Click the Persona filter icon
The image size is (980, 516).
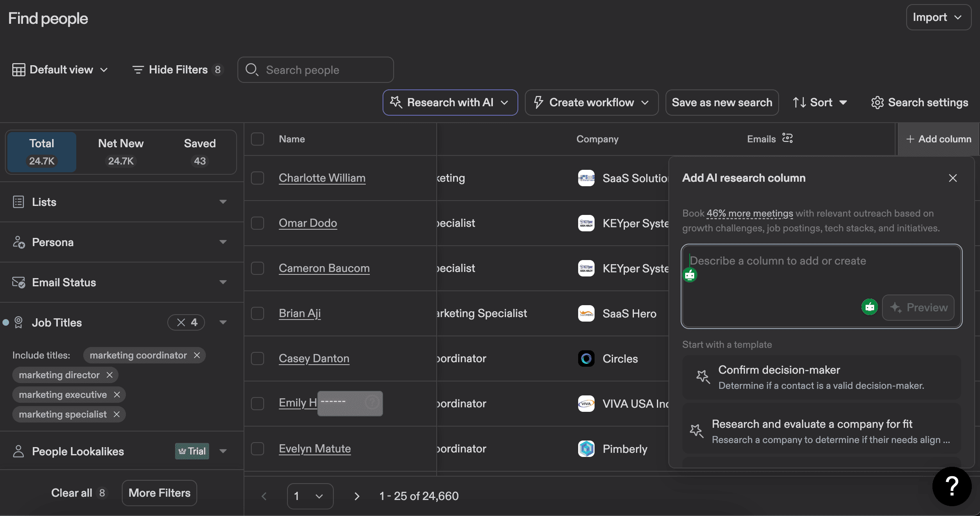[19, 242]
